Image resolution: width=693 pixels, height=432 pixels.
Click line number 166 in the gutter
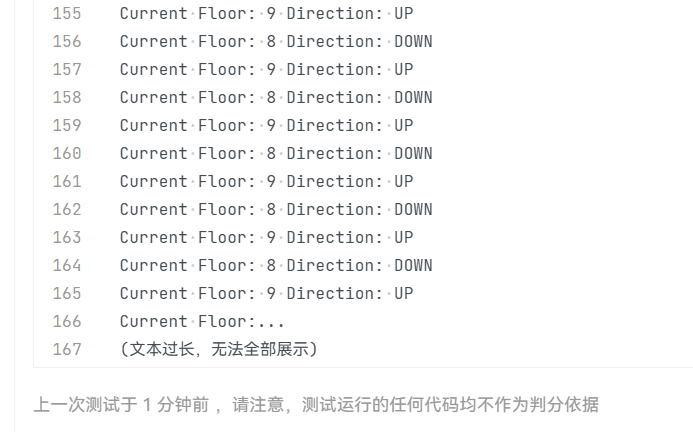coord(66,322)
